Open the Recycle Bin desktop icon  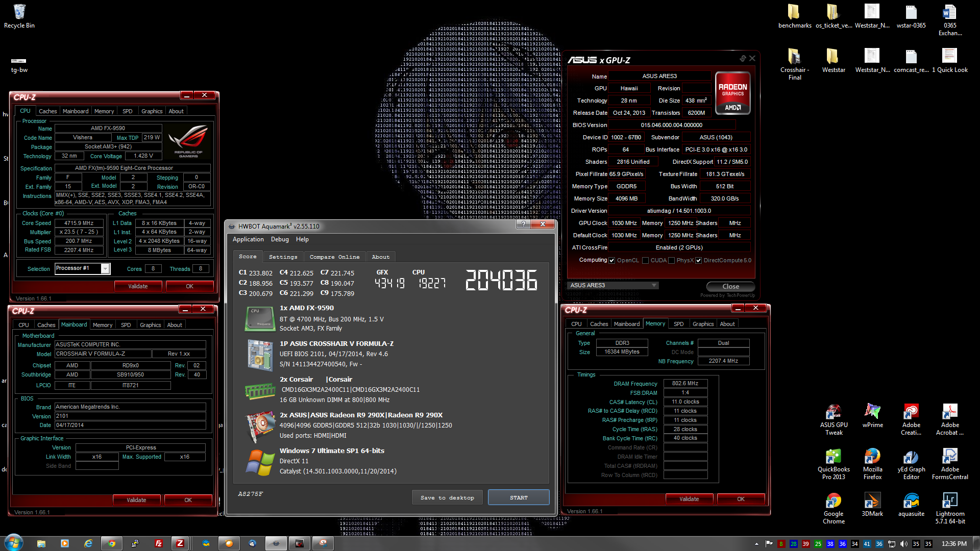coord(19,16)
